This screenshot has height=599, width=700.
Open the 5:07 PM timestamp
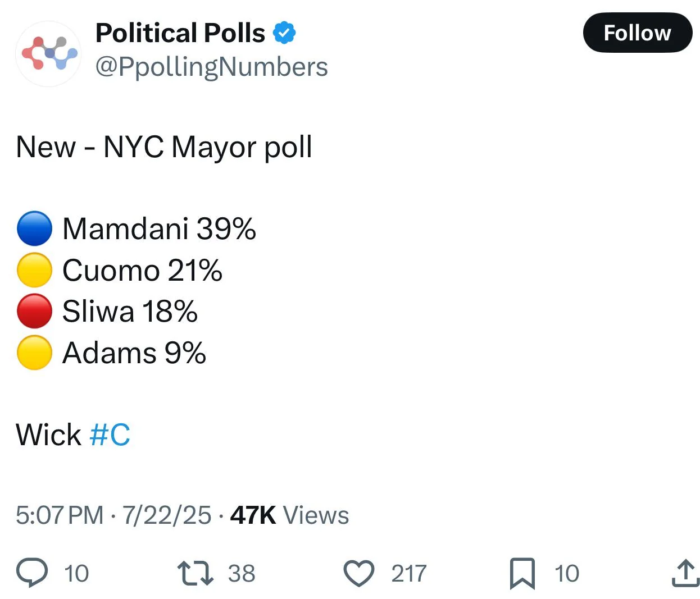click(60, 515)
